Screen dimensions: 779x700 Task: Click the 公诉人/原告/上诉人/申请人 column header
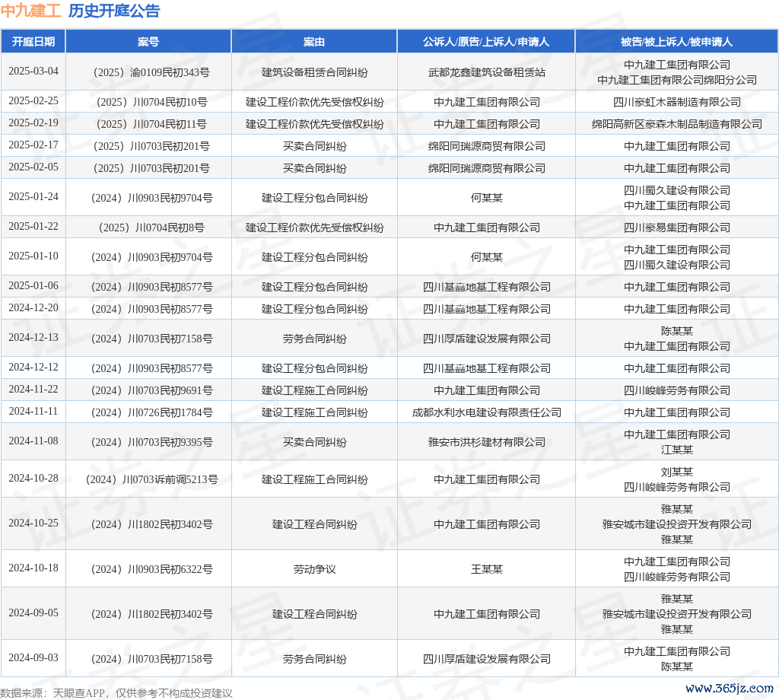pos(486,42)
